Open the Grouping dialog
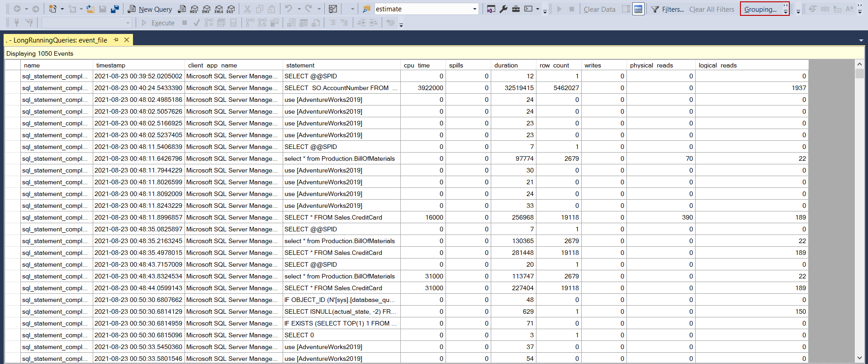The image size is (868, 364). [x=761, y=9]
